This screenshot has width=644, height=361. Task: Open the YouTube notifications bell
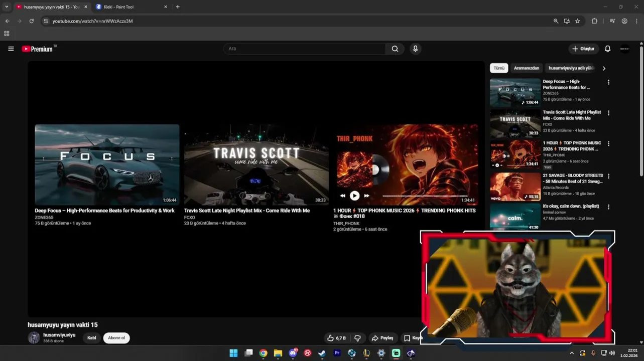coord(607,49)
